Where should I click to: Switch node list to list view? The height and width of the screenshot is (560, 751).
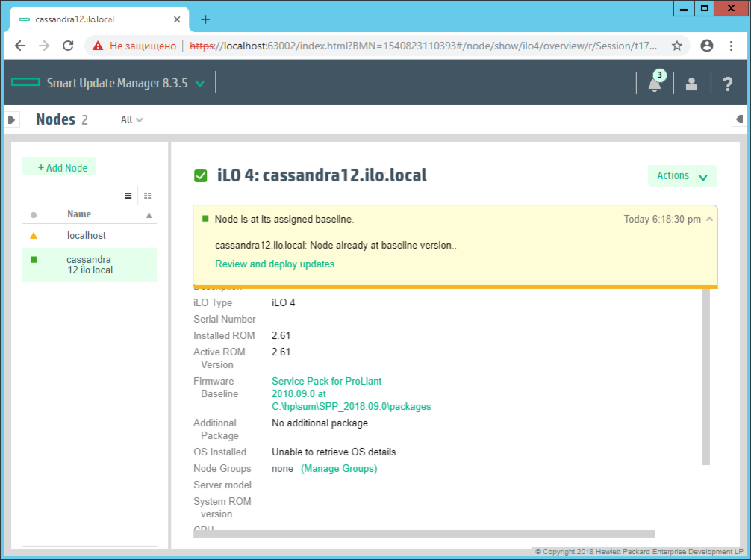pyautogui.click(x=128, y=196)
